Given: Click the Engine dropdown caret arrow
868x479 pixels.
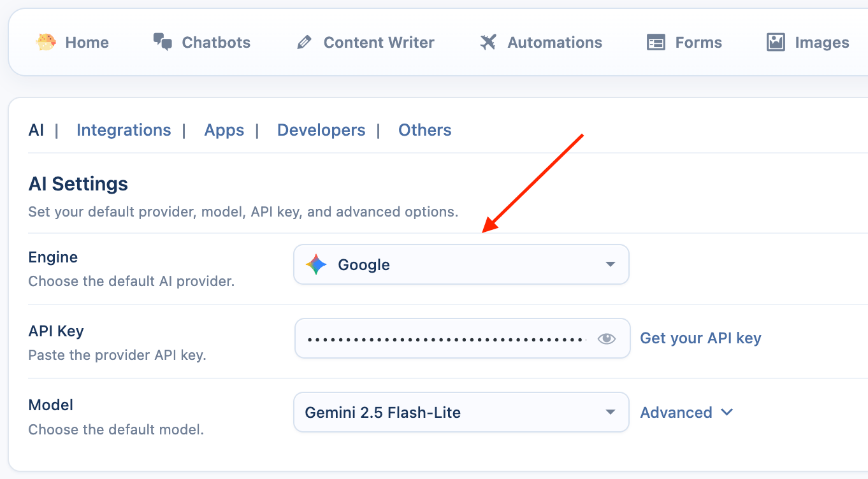Looking at the screenshot, I should click(610, 264).
